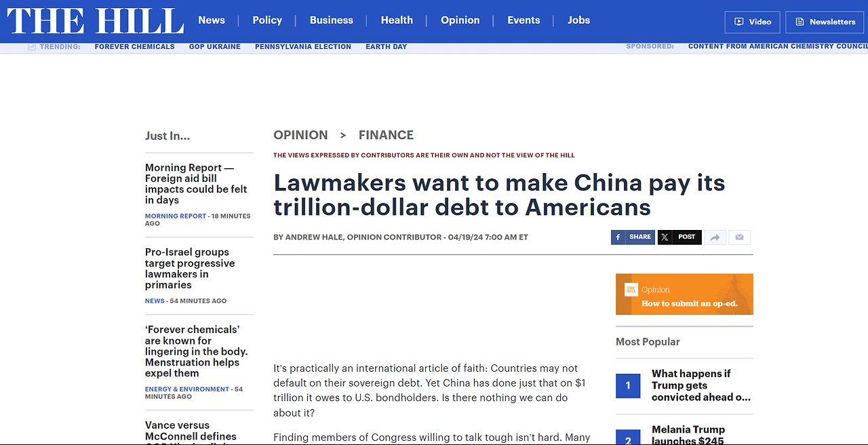Open the Forever chemicals menstruation story

click(196, 351)
